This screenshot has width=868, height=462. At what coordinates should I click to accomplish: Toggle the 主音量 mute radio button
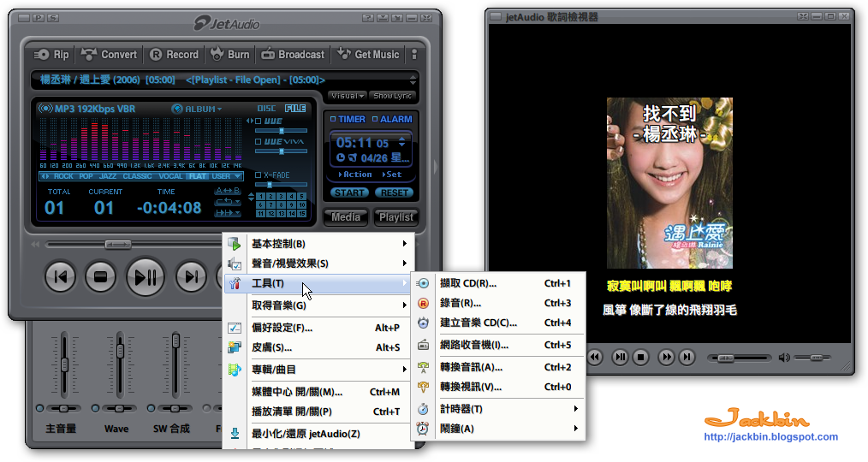pyautogui.click(x=40, y=408)
